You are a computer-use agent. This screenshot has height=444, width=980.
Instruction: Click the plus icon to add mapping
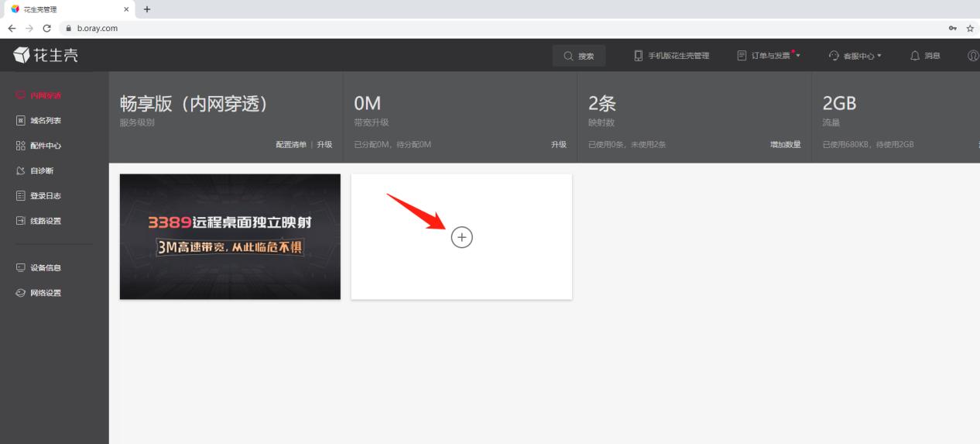pyautogui.click(x=461, y=238)
